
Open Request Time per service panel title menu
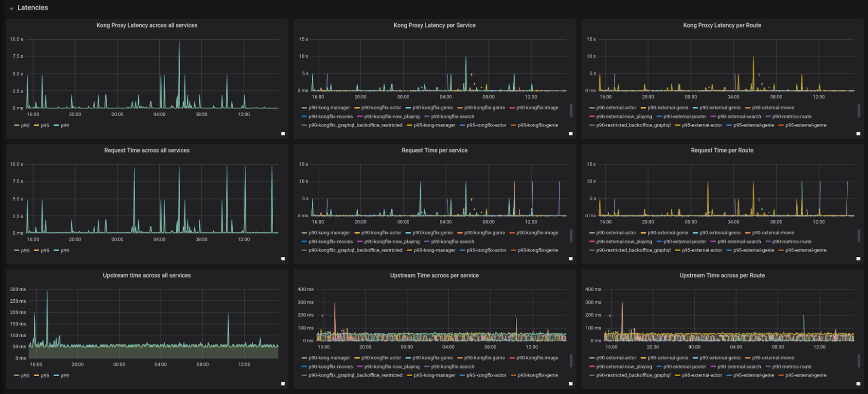pos(434,151)
